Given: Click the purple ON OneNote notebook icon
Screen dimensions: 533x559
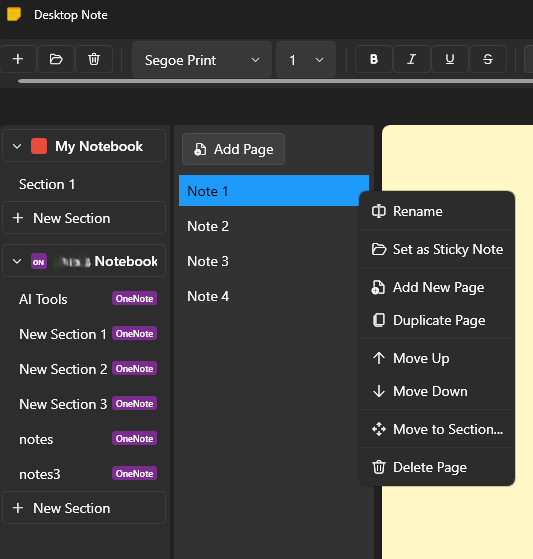Looking at the screenshot, I should tap(39, 262).
